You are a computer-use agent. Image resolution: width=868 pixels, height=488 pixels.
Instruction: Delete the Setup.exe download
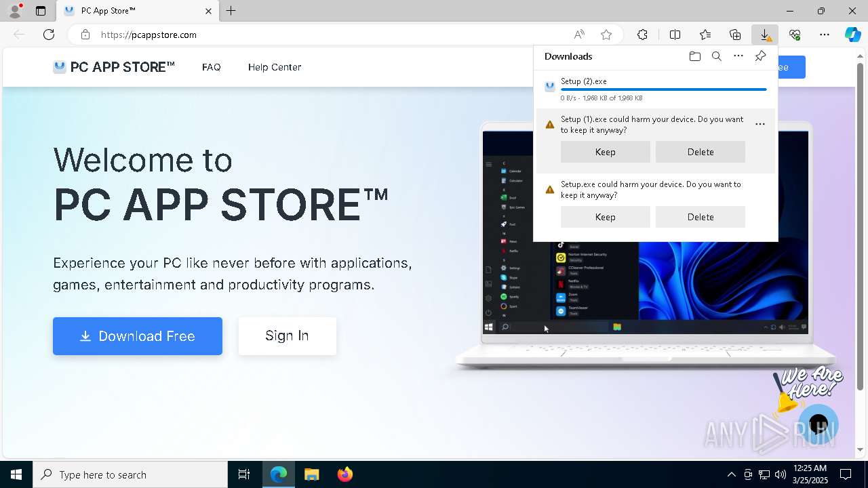click(701, 217)
